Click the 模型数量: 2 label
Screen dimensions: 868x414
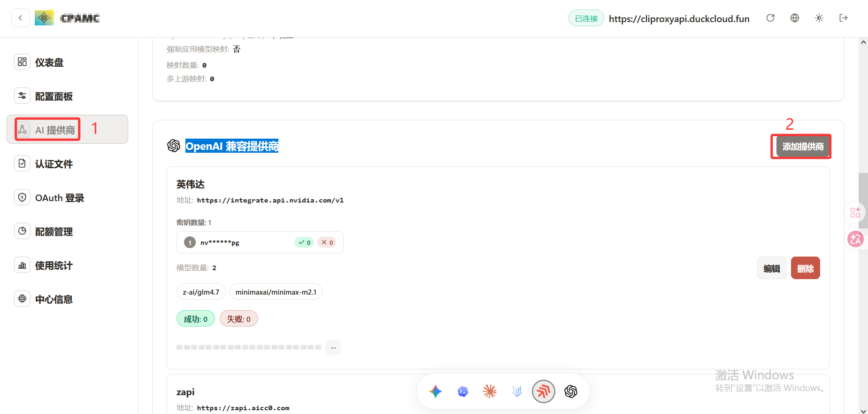point(196,268)
